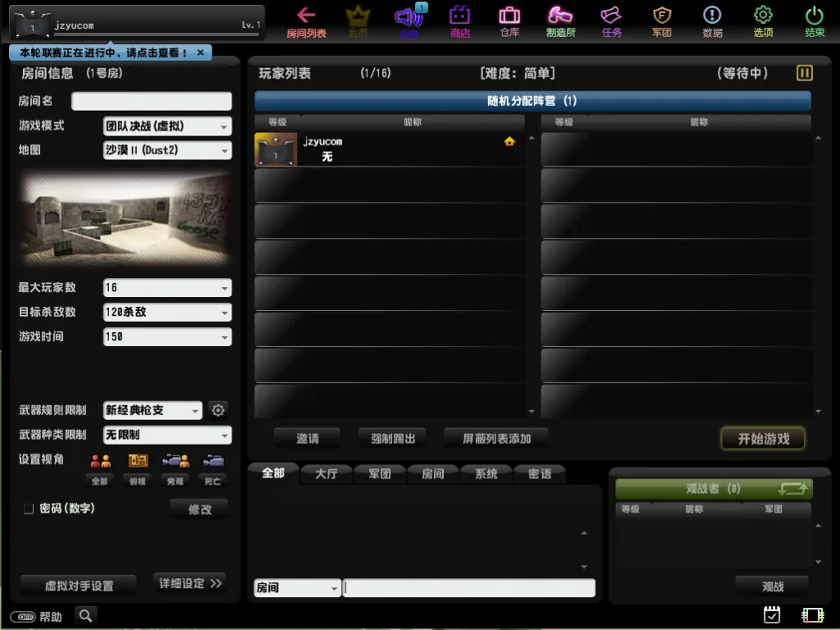Click the 房间名 room name input field

point(151,101)
